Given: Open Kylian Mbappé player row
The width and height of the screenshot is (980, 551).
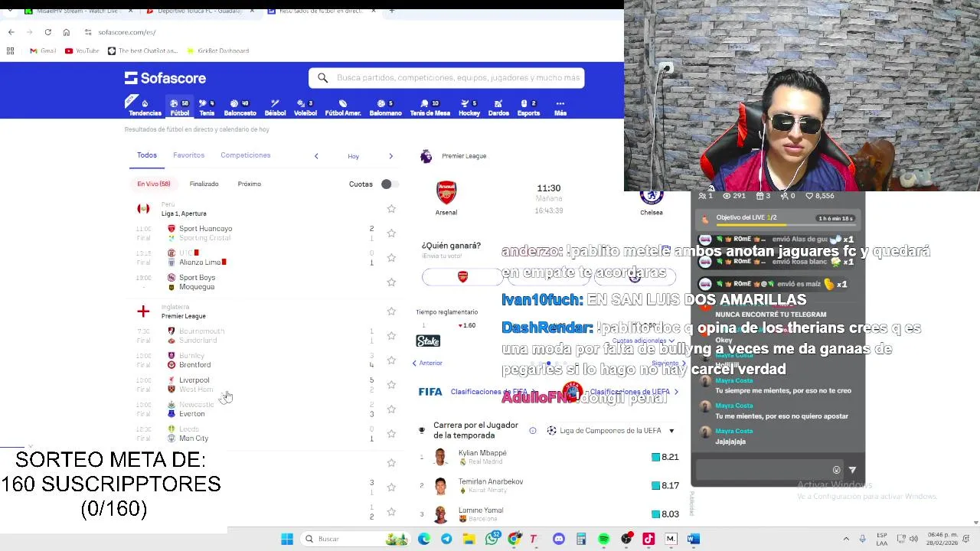Looking at the screenshot, I should click(x=549, y=457).
